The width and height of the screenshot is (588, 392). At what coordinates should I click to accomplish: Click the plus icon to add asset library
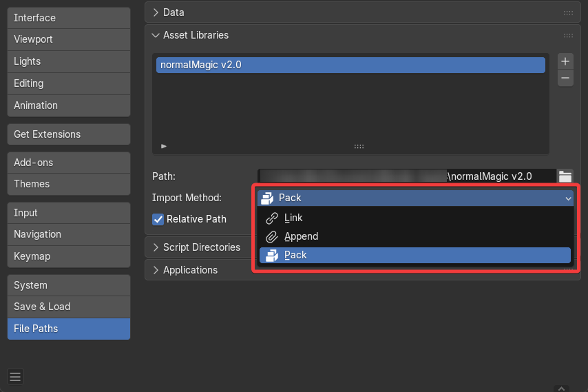click(565, 61)
